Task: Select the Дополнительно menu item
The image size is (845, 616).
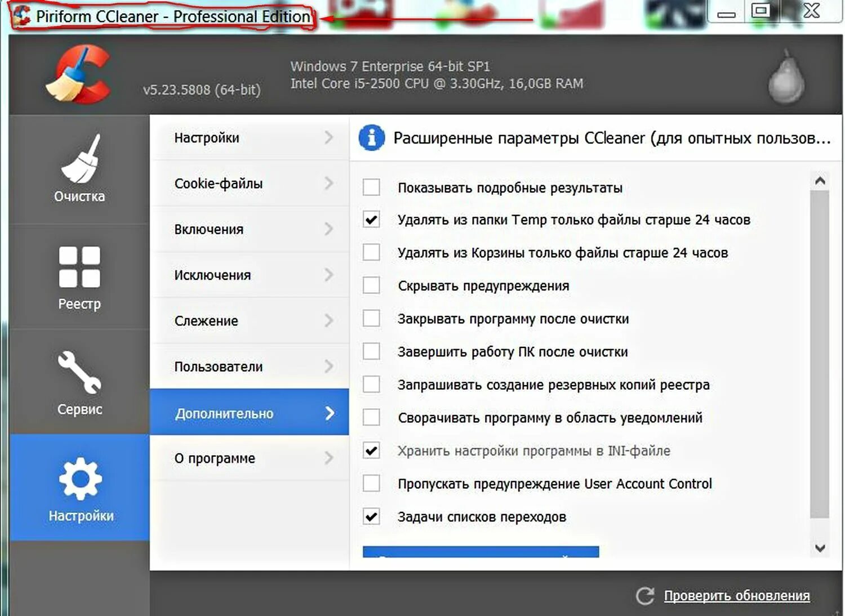Action: 250,412
